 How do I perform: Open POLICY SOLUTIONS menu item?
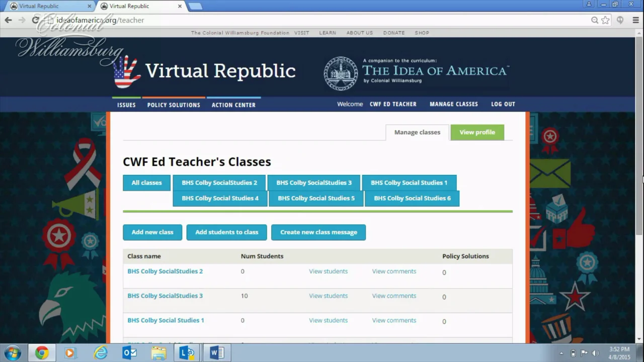coord(174,105)
